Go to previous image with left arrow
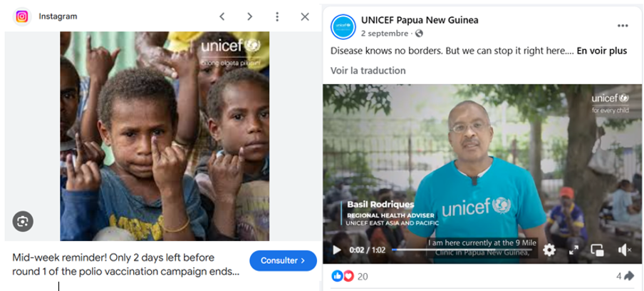Screen dimensions: 644x291 point(222,16)
